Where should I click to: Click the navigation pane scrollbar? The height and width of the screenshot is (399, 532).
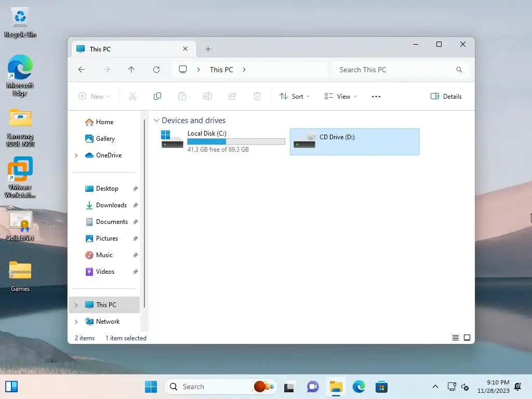click(144, 213)
